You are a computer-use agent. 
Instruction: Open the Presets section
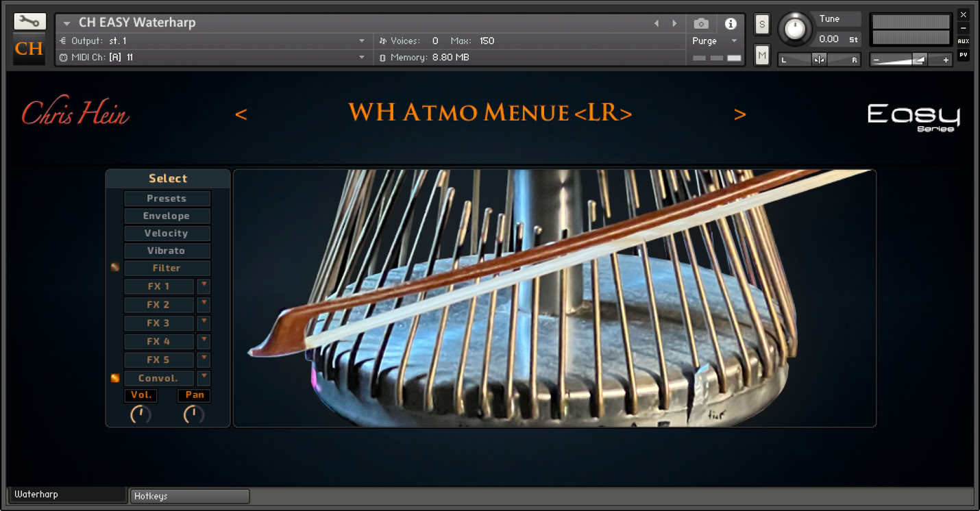pos(167,199)
